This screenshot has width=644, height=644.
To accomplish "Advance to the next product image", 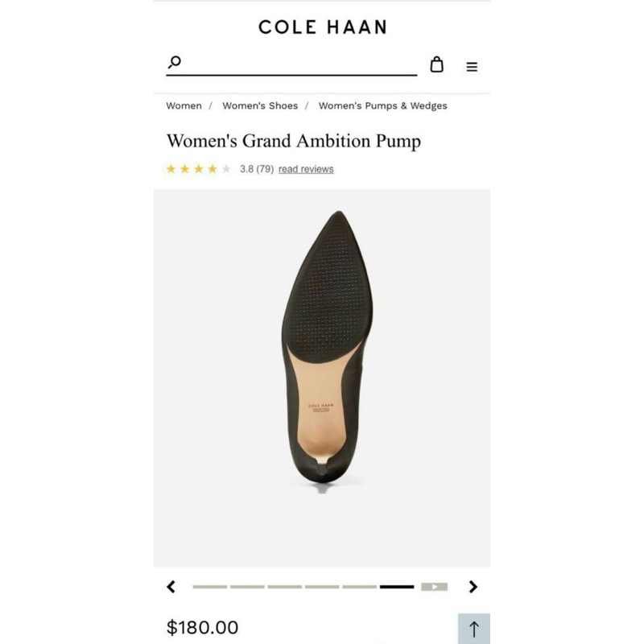I will click(473, 587).
